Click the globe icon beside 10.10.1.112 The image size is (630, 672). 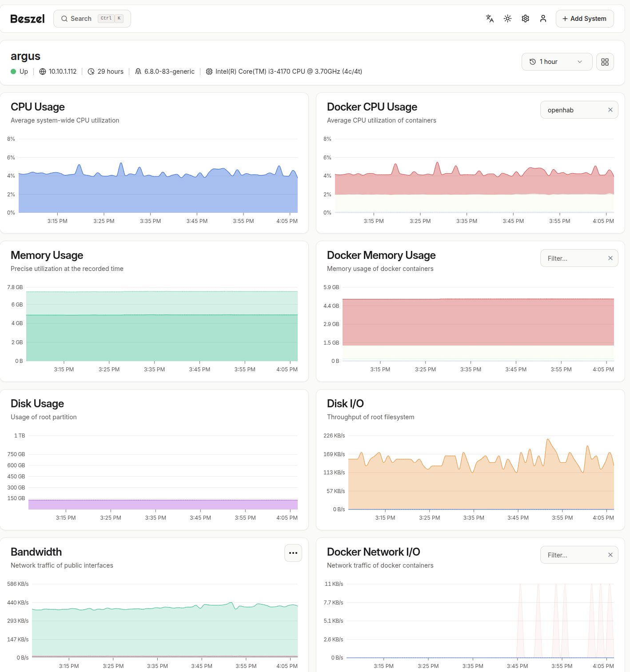tap(43, 72)
